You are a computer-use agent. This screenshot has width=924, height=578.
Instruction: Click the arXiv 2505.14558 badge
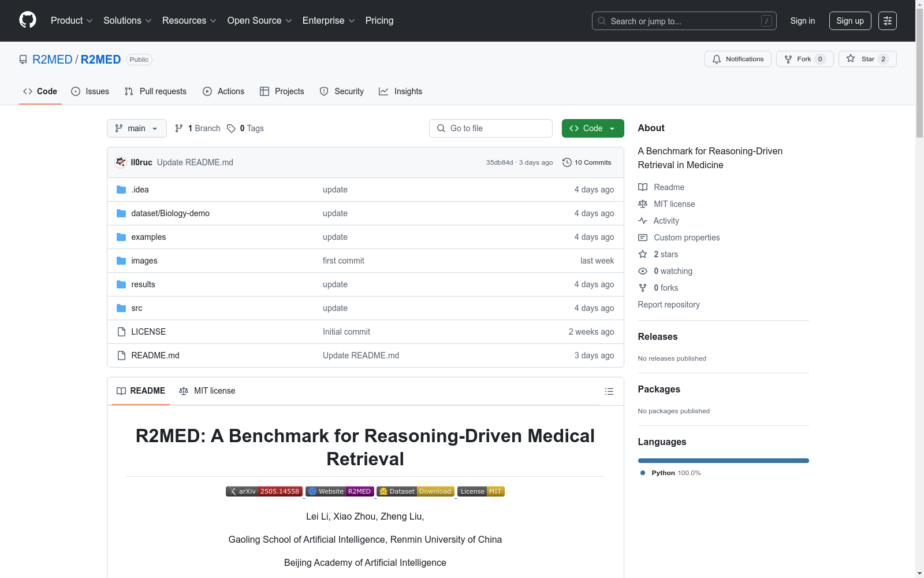tap(264, 491)
